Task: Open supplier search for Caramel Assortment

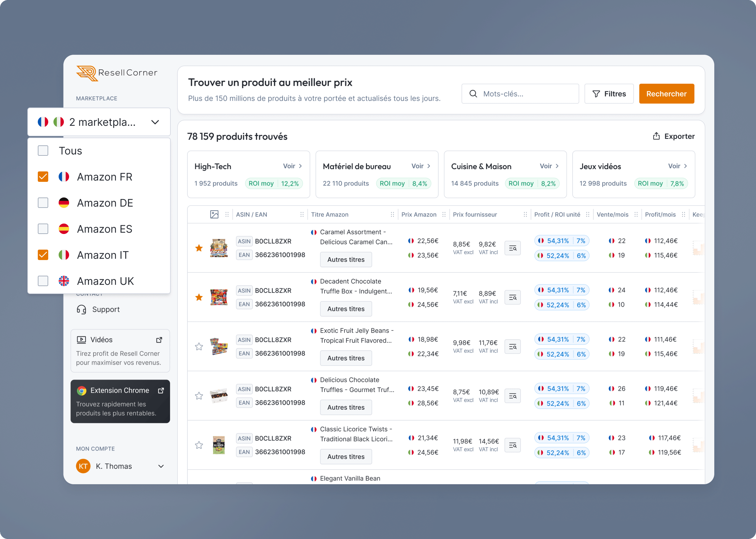Action: tap(512, 248)
